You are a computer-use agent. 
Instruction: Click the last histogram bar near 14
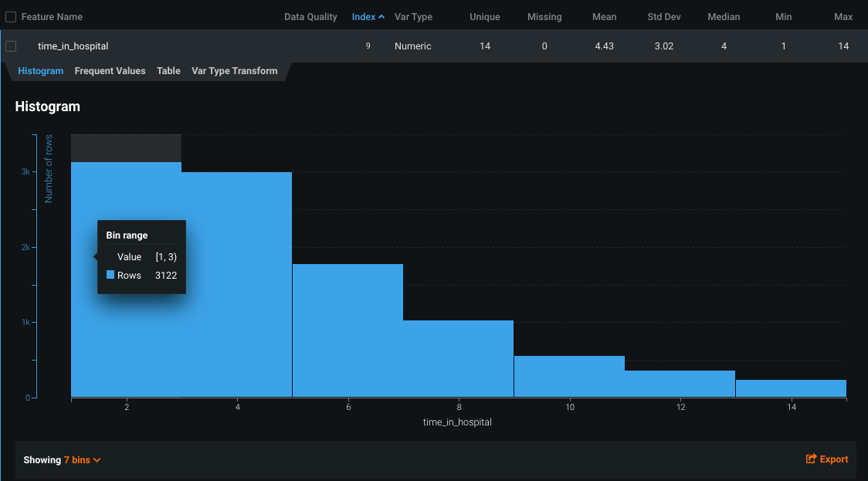(x=791, y=388)
